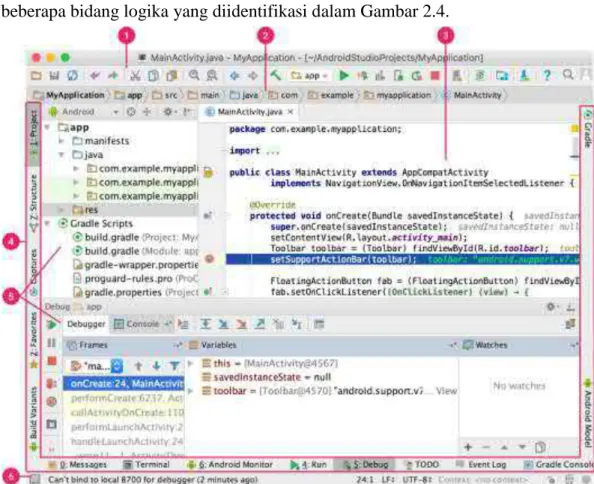
Task: Click the plus icon to add watch
Action: [x=468, y=447]
